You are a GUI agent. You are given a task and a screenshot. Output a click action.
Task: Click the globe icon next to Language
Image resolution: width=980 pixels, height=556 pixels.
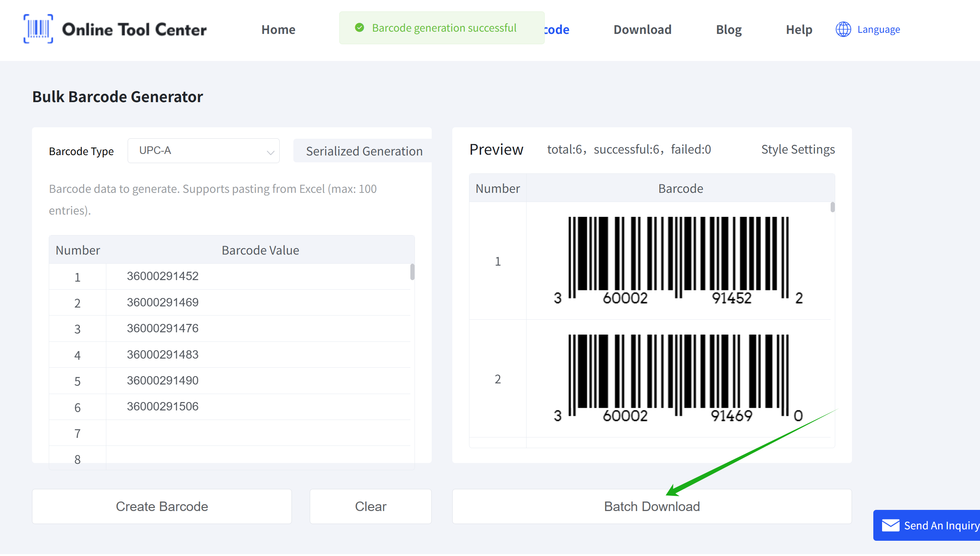843,29
